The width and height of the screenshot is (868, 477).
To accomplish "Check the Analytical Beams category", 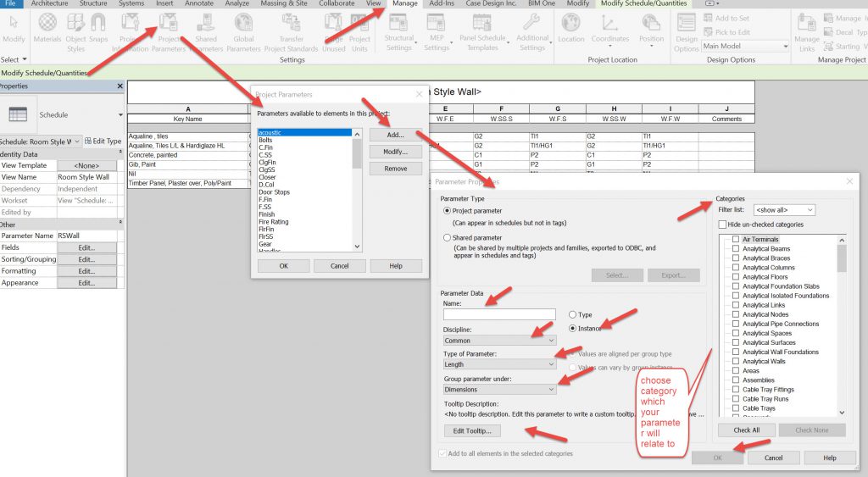I will (736, 249).
